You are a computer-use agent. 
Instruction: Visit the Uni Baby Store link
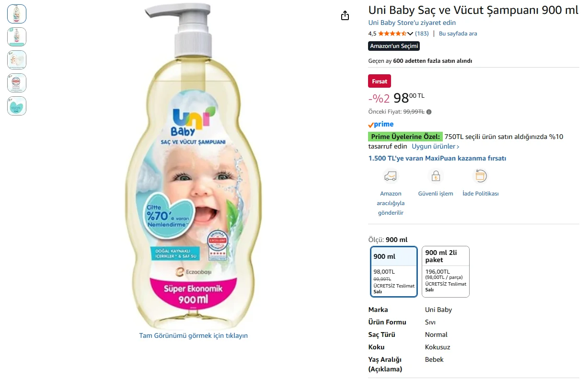(x=412, y=23)
